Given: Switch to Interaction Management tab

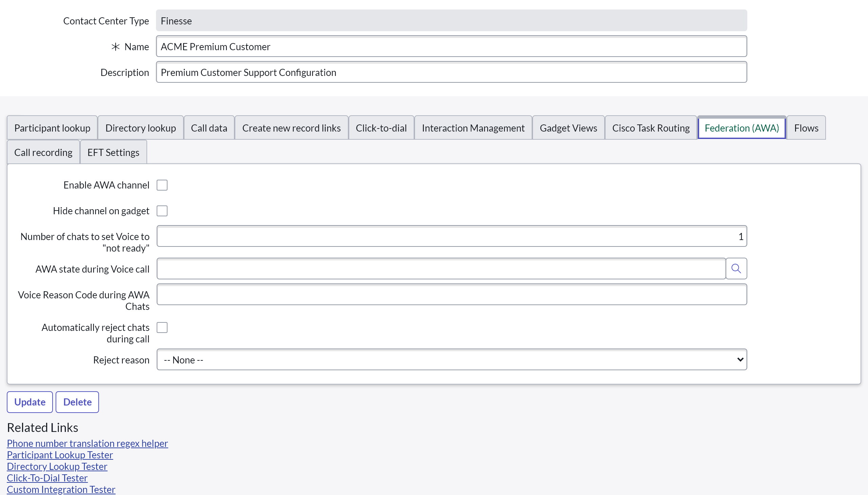Looking at the screenshot, I should [x=473, y=128].
